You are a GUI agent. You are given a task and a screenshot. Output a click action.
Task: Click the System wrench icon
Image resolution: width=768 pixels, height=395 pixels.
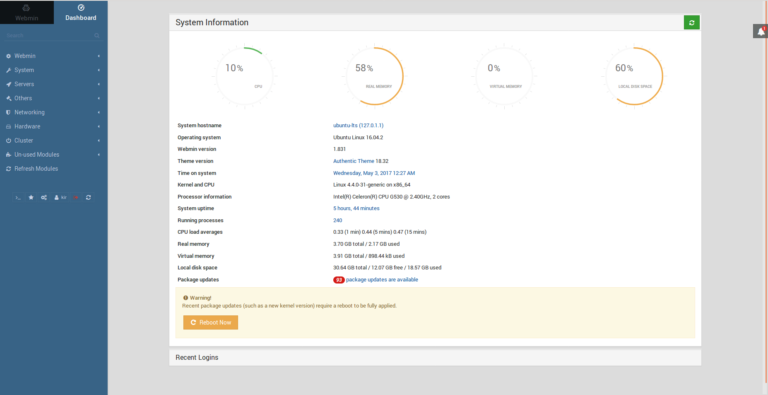[8, 70]
